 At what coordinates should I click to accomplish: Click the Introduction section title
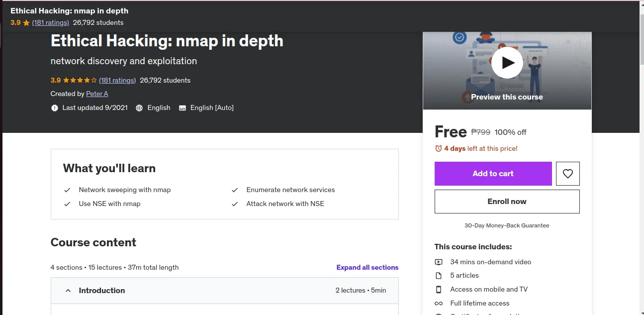click(x=102, y=291)
